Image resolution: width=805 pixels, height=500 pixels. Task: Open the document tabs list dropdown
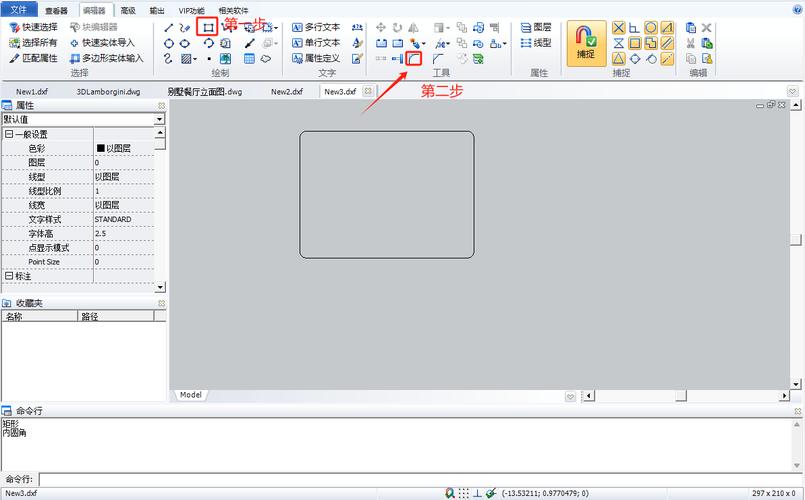tap(792, 91)
